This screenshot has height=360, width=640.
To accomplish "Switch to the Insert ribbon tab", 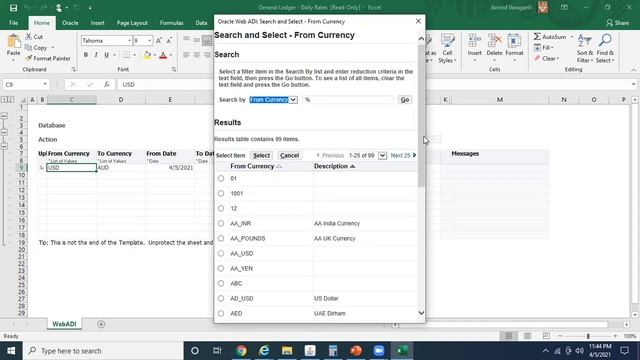I will (98, 23).
